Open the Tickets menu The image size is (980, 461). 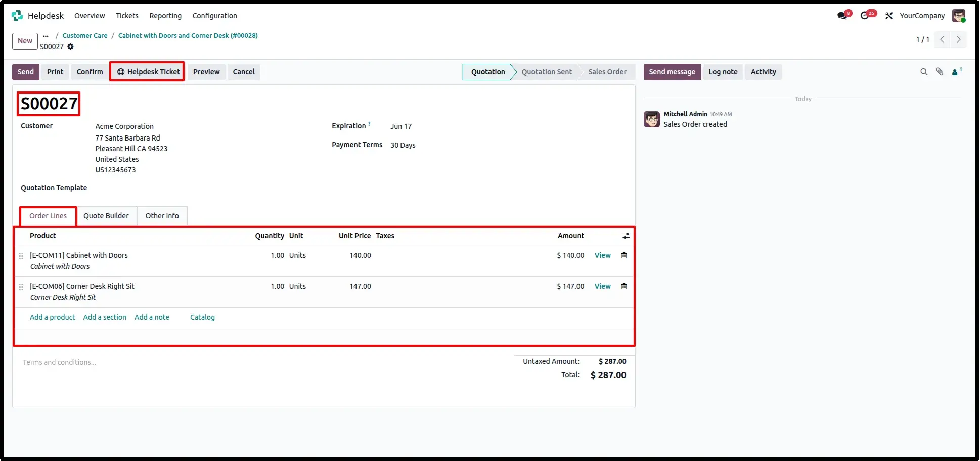pyautogui.click(x=127, y=16)
